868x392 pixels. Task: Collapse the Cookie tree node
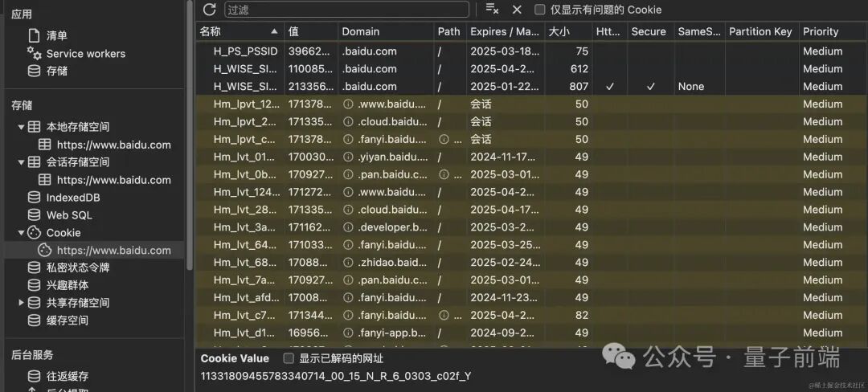coord(21,233)
